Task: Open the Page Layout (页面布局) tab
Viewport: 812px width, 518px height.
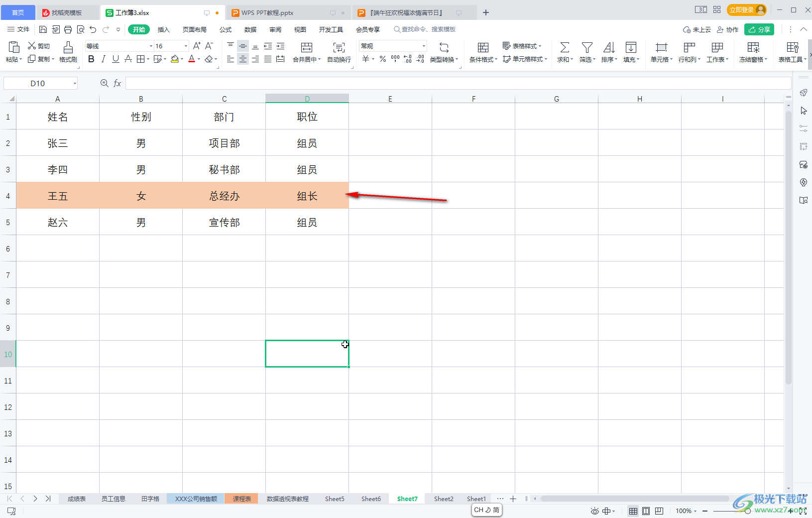Action: point(195,30)
